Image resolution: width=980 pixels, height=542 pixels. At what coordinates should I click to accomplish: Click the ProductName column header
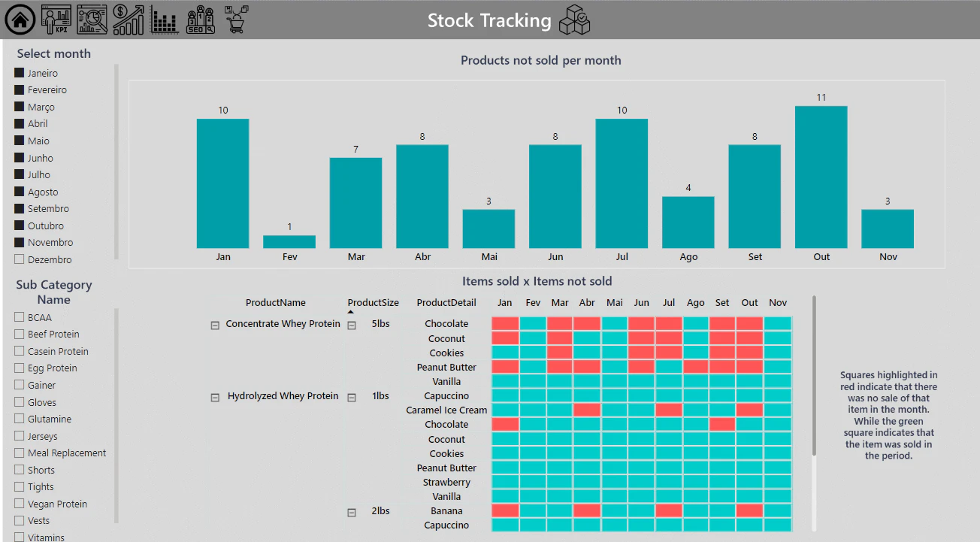click(276, 303)
